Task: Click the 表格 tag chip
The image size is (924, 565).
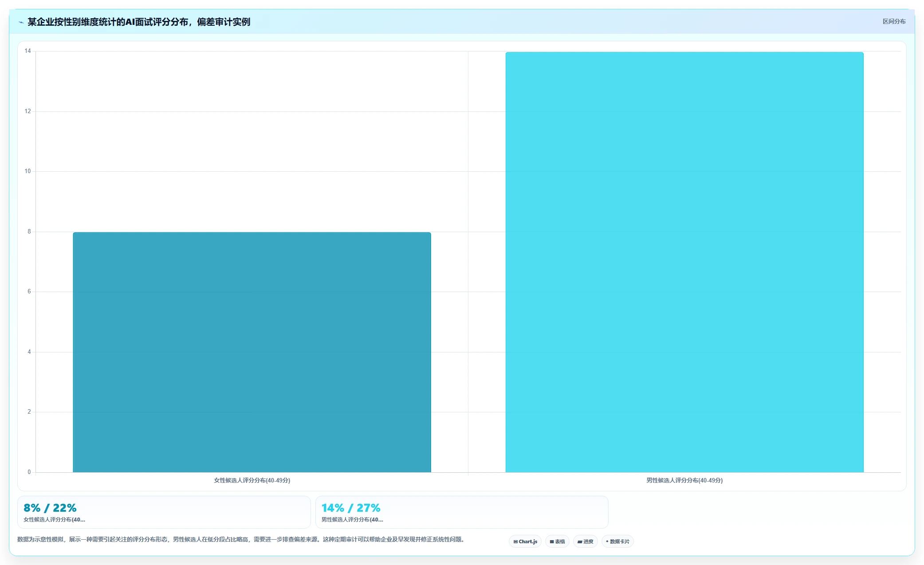Action: [x=557, y=541]
